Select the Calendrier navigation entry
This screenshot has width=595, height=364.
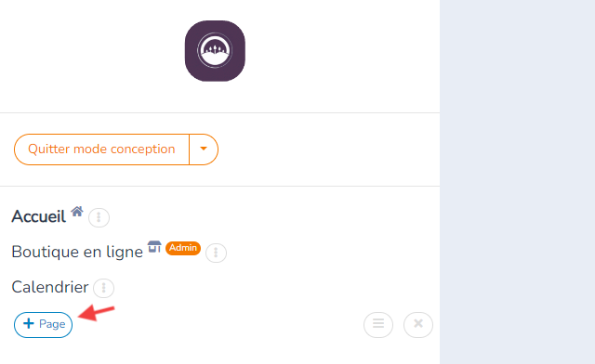point(49,287)
